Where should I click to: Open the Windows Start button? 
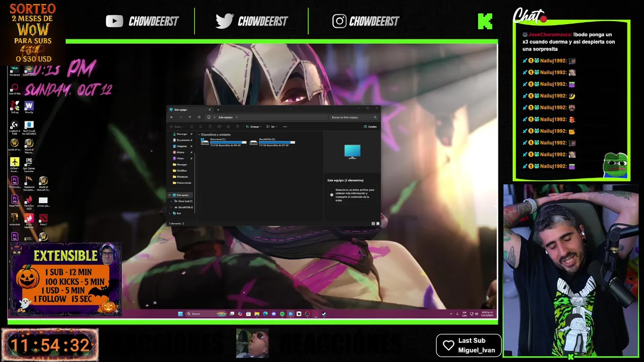[180, 314]
